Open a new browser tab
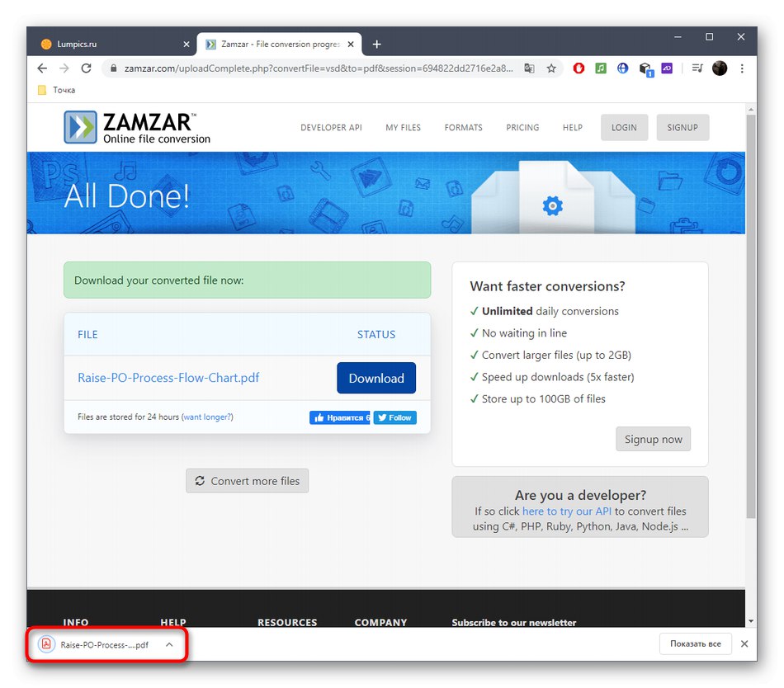 pos(377,45)
